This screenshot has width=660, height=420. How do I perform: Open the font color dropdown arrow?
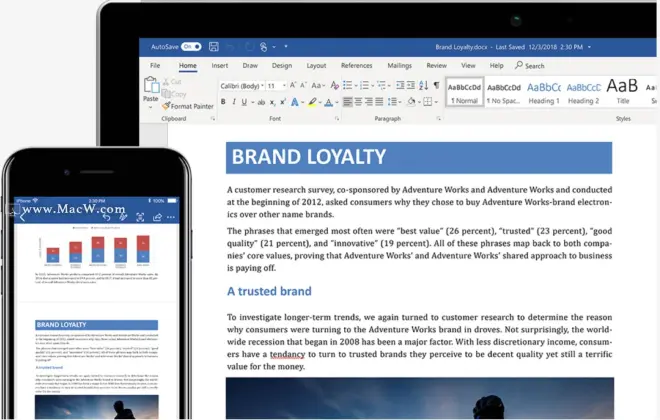click(x=337, y=102)
